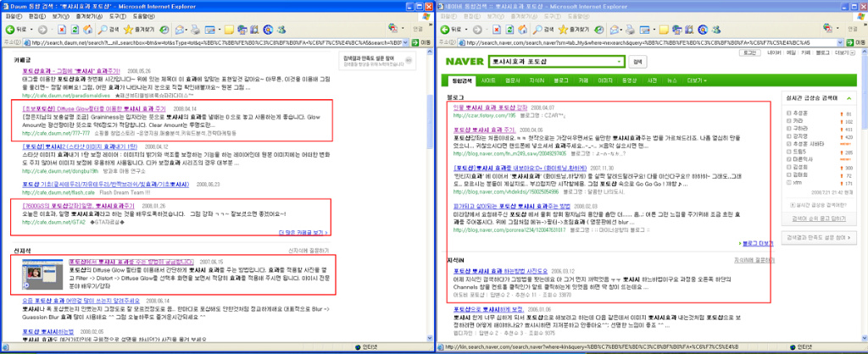Open the Home page in the Naver window

point(521,30)
